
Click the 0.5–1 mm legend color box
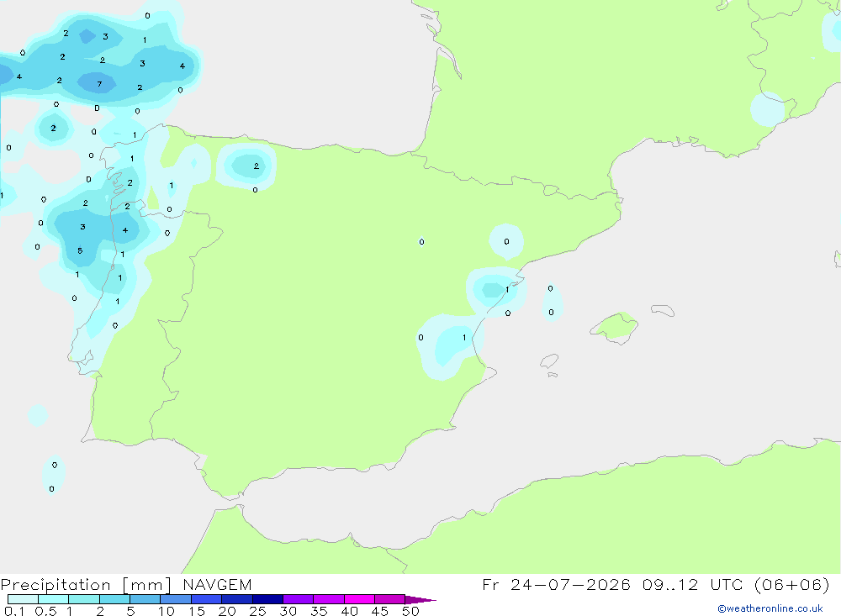(x=54, y=599)
